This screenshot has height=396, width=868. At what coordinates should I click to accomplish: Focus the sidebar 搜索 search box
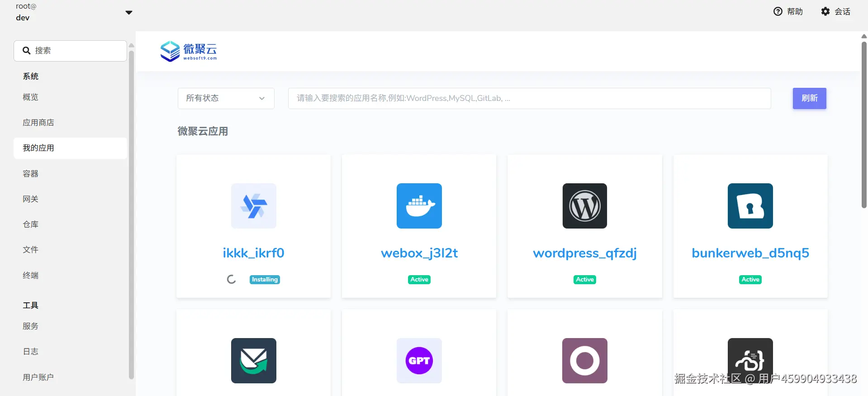(x=70, y=51)
